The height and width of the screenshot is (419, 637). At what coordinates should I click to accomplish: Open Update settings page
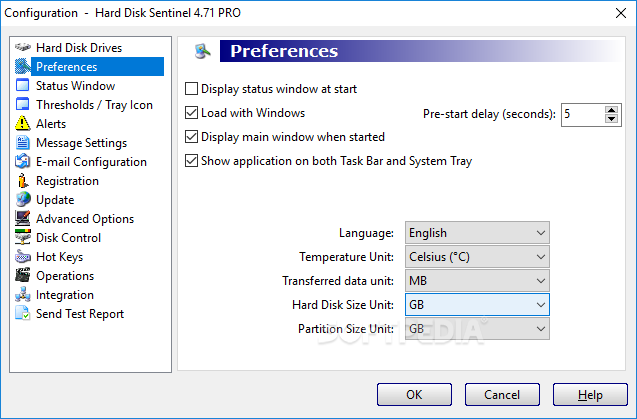pyautogui.click(x=55, y=200)
